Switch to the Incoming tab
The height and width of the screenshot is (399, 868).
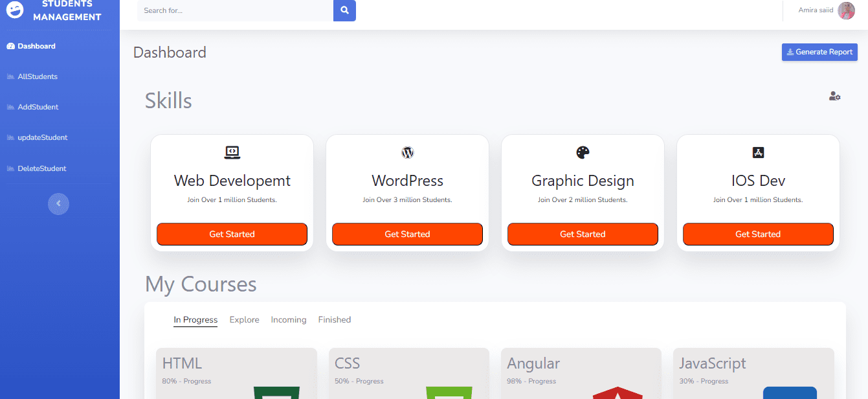coord(289,320)
